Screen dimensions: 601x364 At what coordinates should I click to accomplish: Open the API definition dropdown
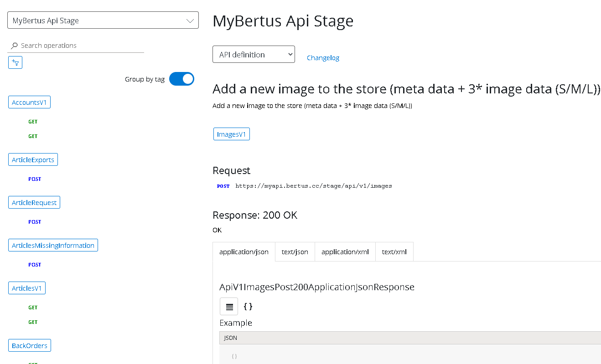tap(254, 55)
